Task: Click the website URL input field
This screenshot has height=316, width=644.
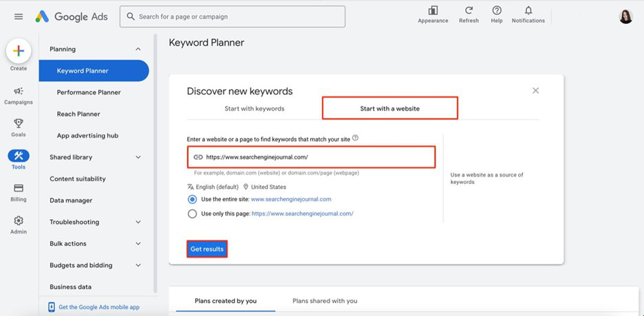Action: tap(311, 157)
